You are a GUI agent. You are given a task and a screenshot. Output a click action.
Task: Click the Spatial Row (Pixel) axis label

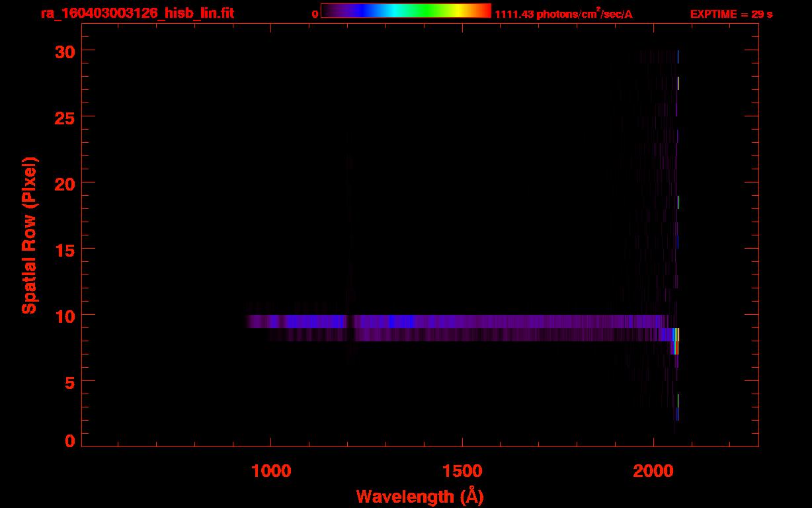pos(30,235)
